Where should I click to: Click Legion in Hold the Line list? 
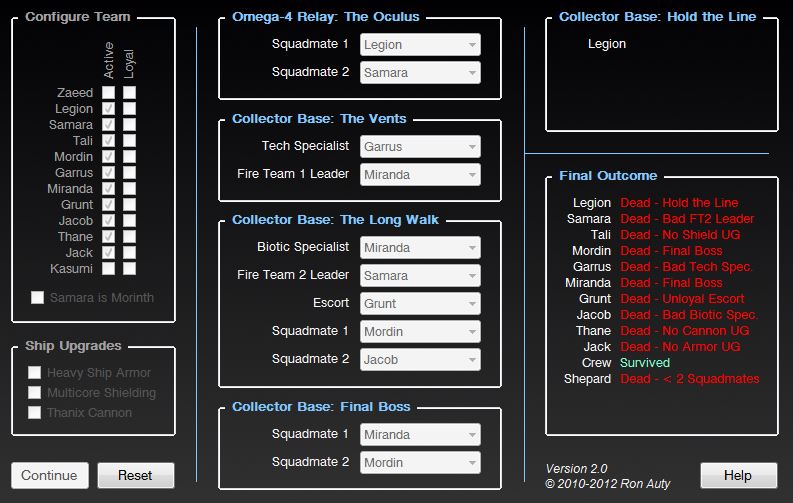coord(607,44)
